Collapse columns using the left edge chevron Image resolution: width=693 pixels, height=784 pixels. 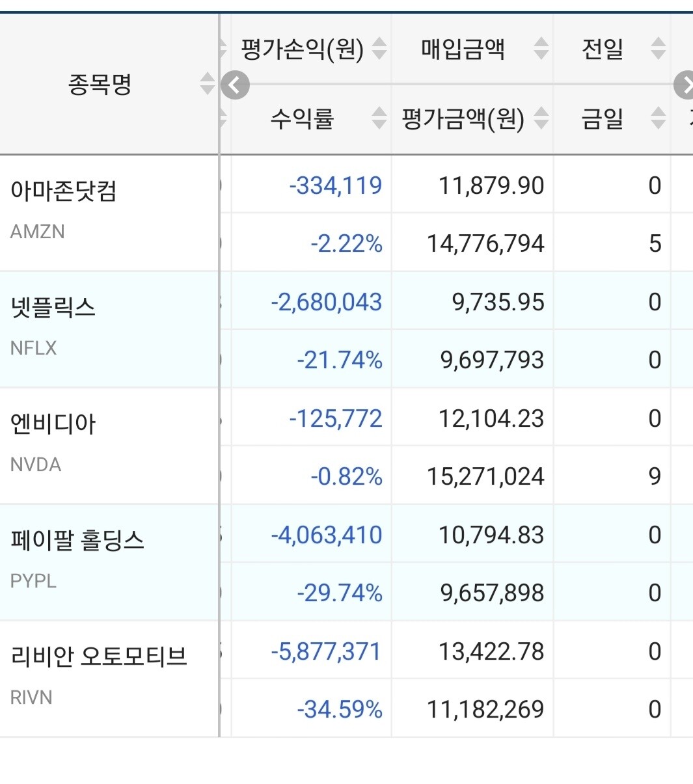tap(235, 85)
